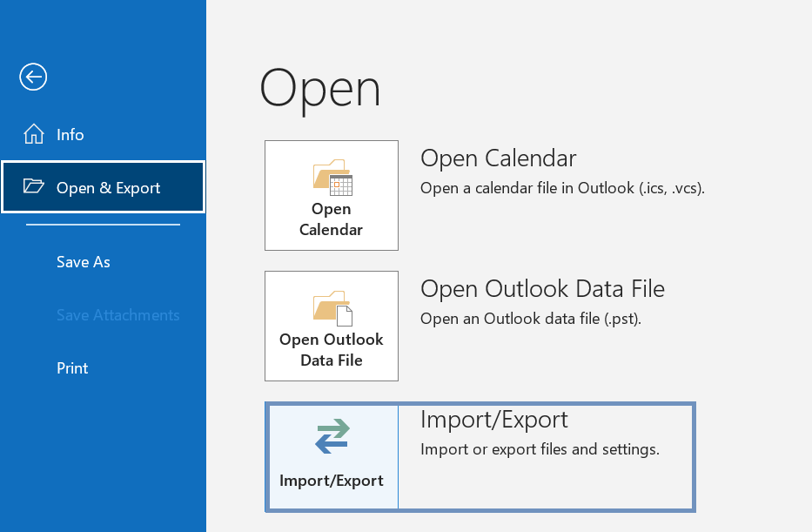Click the Open Outlook Data File folder icon
The width and height of the screenshot is (812, 532).
coord(331,306)
